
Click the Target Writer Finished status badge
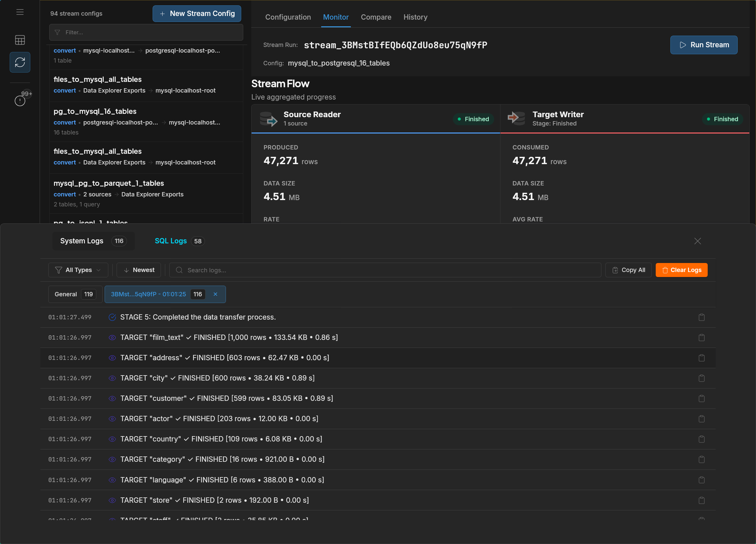pos(722,119)
